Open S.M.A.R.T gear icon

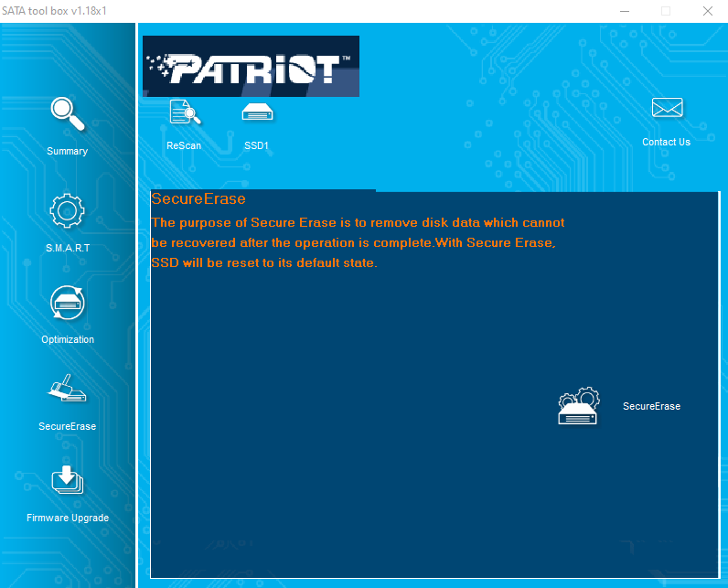tap(68, 210)
